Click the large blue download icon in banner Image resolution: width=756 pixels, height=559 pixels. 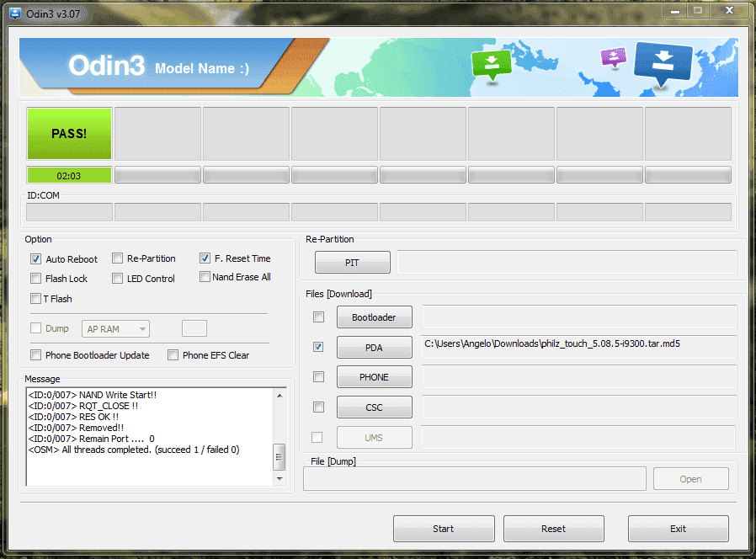click(x=663, y=65)
